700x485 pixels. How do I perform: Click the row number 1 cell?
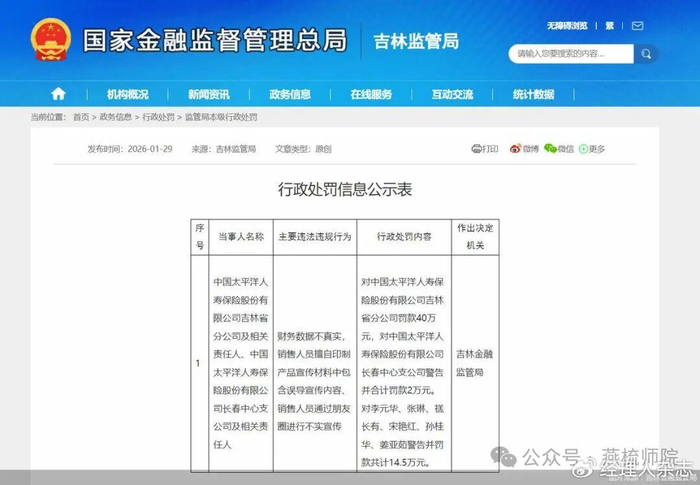[x=200, y=363]
